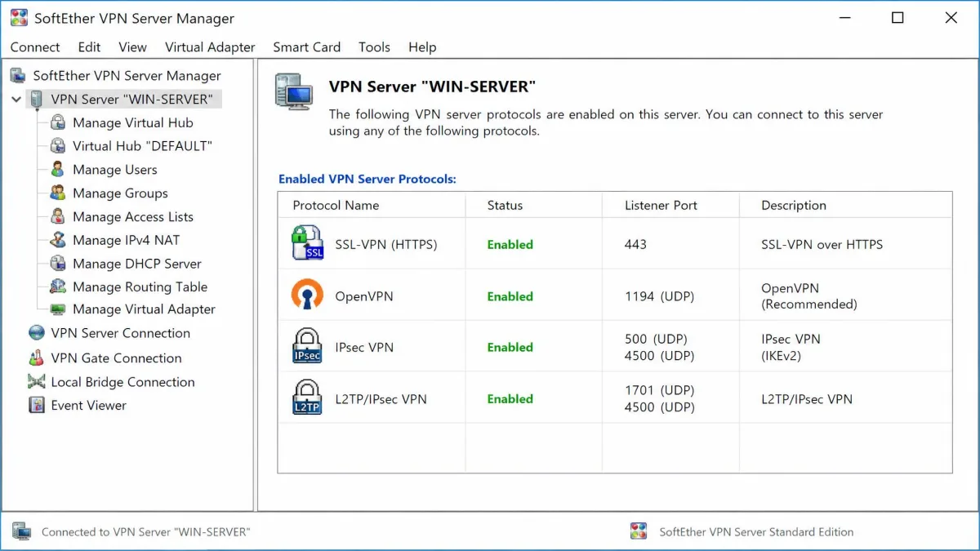980x551 pixels.
Task: Click the Connected to VPN Server status text
Action: [x=145, y=531]
